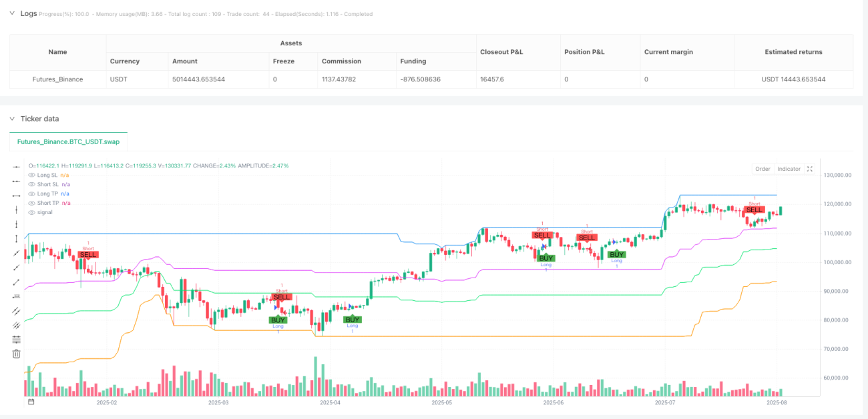Toggle the signal indicator eye icon

pos(31,212)
